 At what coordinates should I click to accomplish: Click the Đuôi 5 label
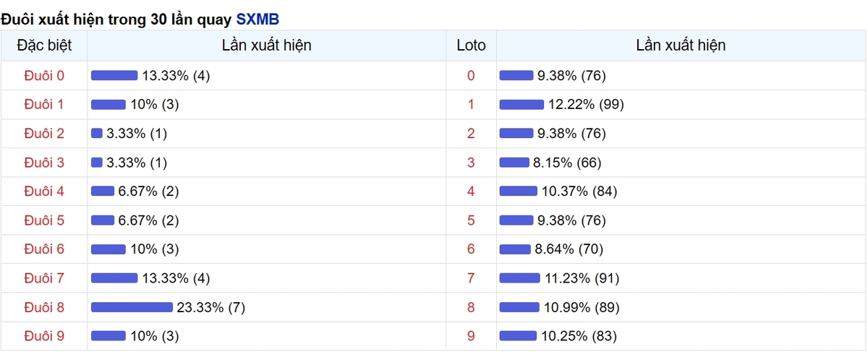coord(44,220)
